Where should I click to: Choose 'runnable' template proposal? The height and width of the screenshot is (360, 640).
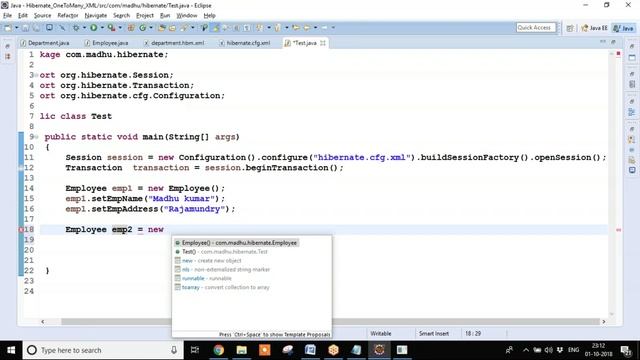203,278
